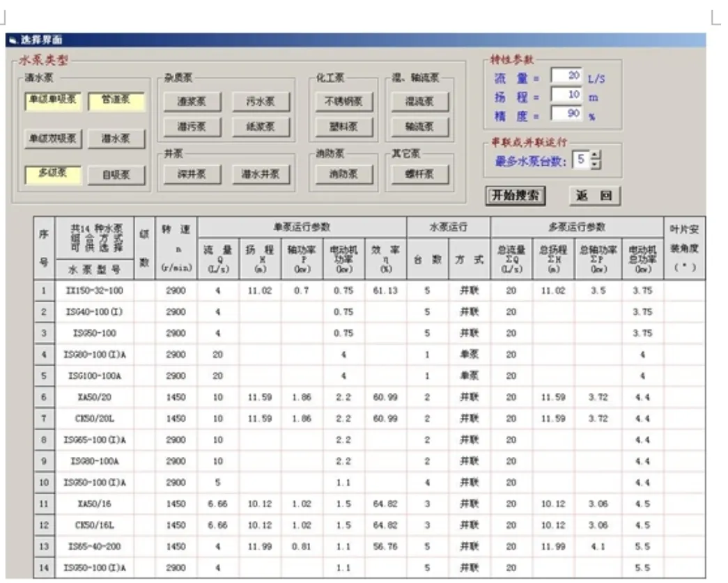The height and width of the screenshot is (583, 728).
Task: Select the 不锈钢泵 pump type
Action: 343,101
